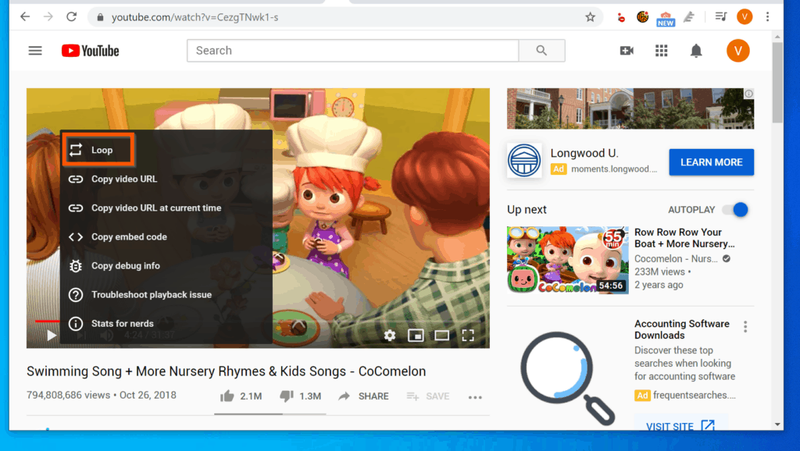
Task: Click the moments.longwood ad link
Action: pos(614,169)
